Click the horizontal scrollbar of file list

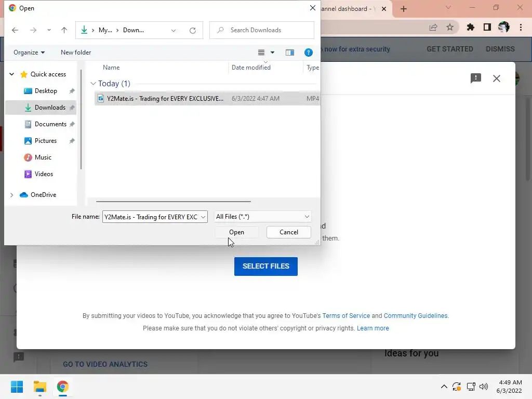pos(174,201)
